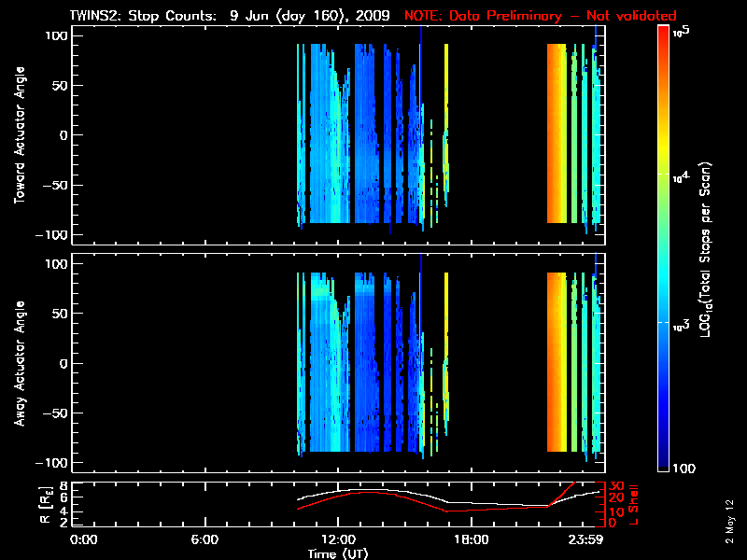Click the 10^3 tick label on color bar
This screenshot has height=560, width=747.
pyautogui.click(x=680, y=321)
